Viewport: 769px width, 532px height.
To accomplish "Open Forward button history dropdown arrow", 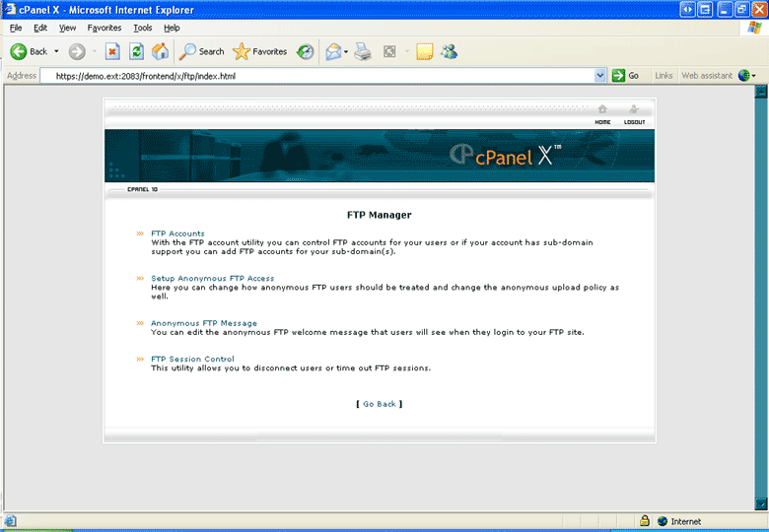I will (x=95, y=51).
